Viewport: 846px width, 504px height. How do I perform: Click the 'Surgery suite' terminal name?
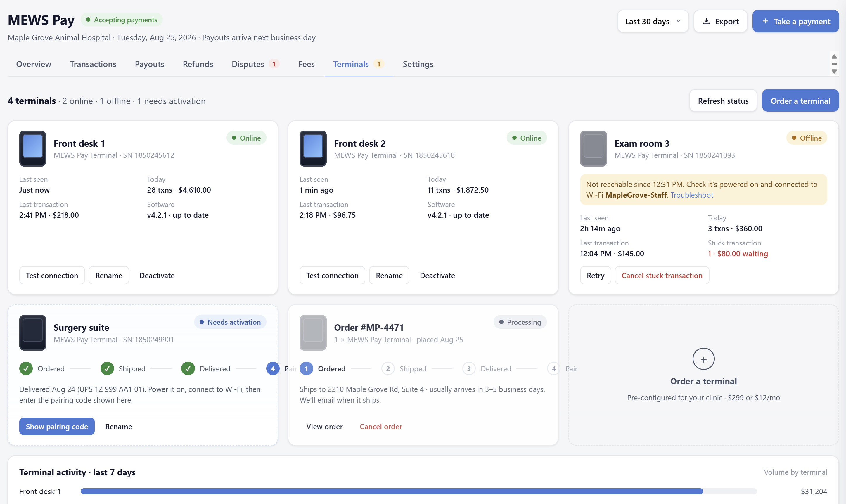[81, 328]
